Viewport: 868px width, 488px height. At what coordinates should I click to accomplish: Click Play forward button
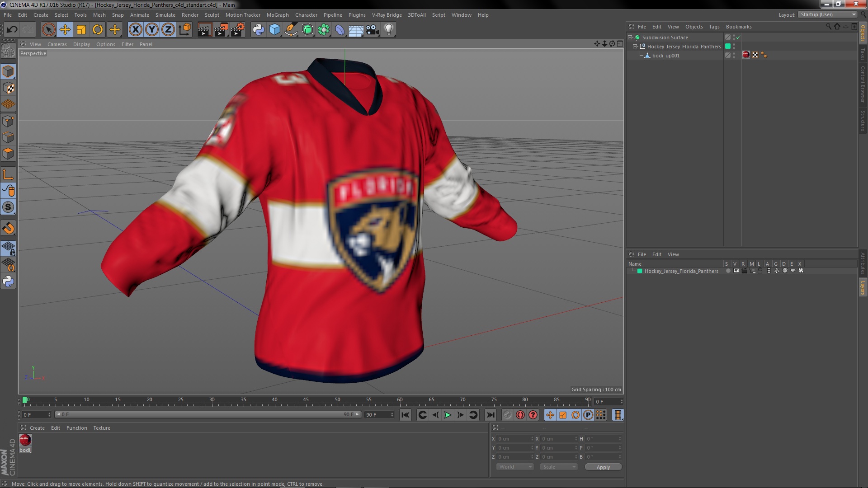(x=448, y=415)
